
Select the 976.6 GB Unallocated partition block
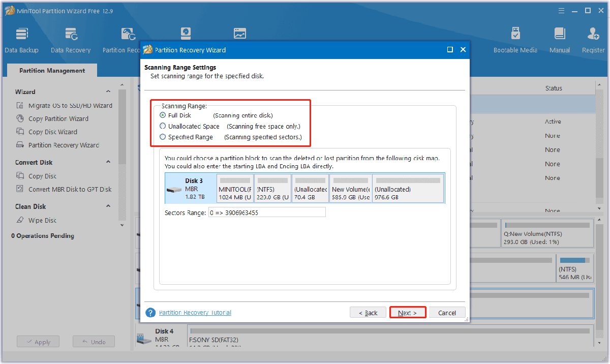408,189
